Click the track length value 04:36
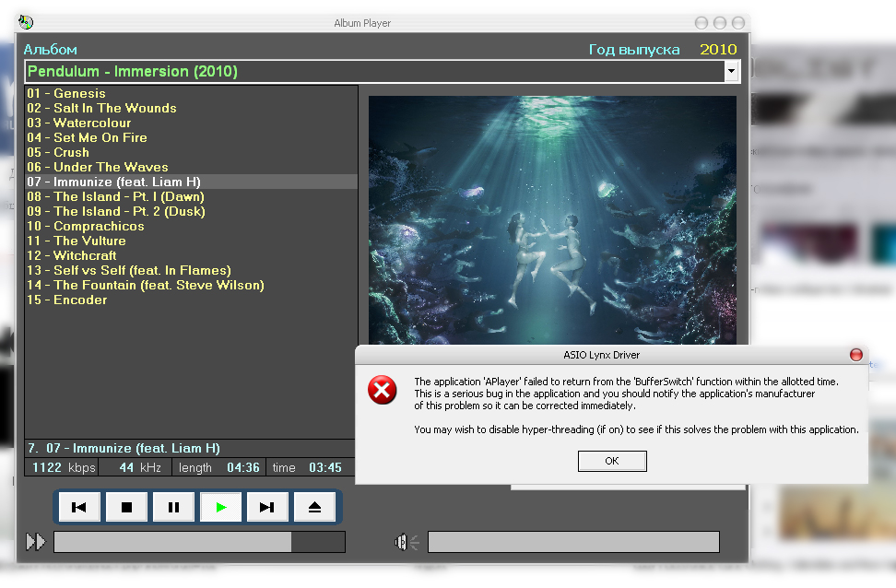The width and height of the screenshot is (896, 588). pos(243,467)
